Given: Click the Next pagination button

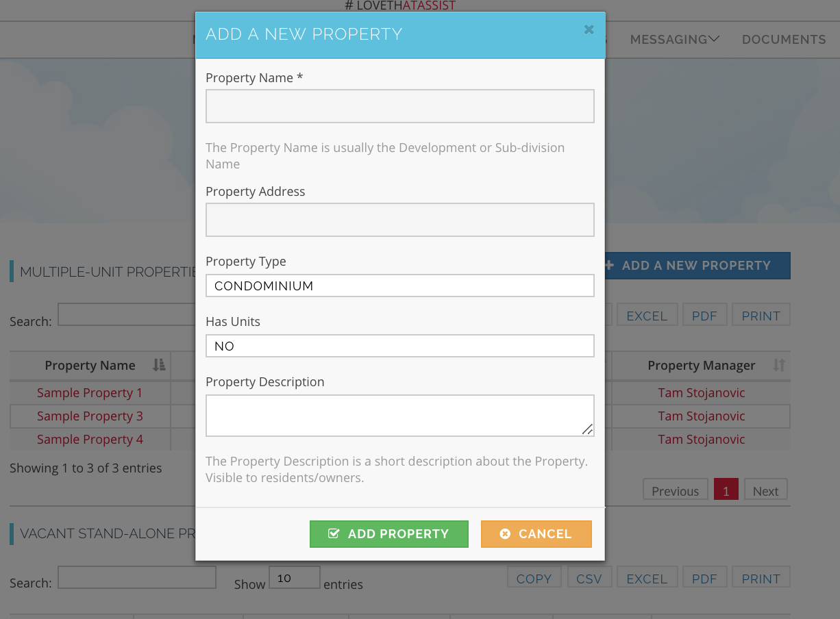Looking at the screenshot, I should point(765,490).
